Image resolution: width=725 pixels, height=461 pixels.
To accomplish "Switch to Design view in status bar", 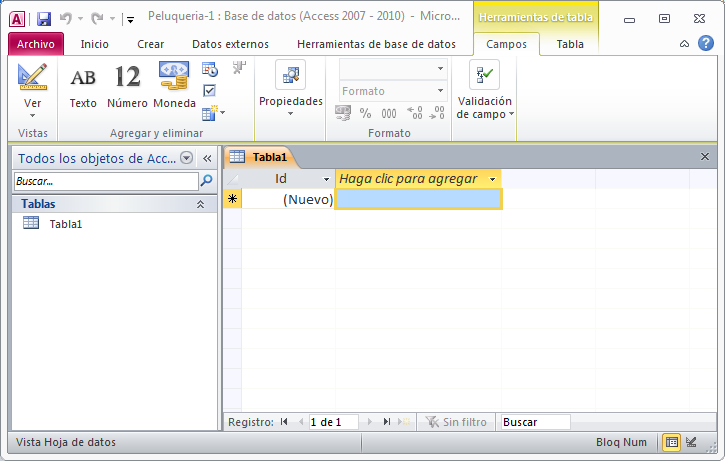I will [x=691, y=442].
